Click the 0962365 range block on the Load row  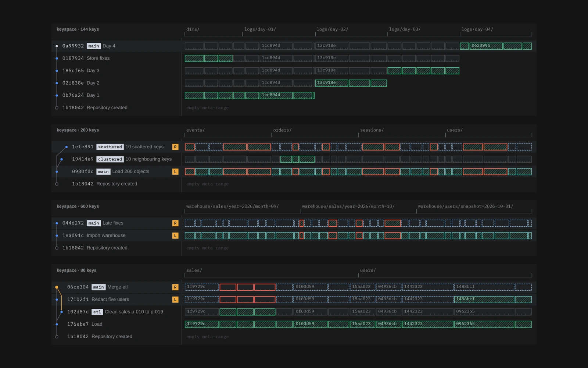pyautogui.click(x=484, y=324)
